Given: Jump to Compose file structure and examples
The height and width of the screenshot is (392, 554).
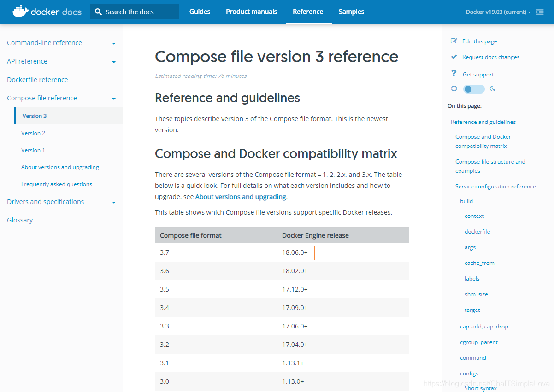Looking at the screenshot, I should [490, 166].
